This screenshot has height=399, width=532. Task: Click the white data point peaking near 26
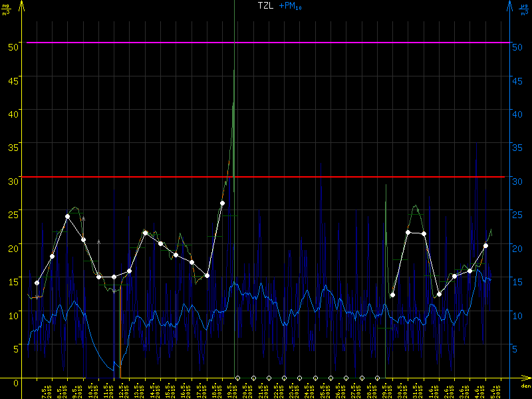[222, 203]
